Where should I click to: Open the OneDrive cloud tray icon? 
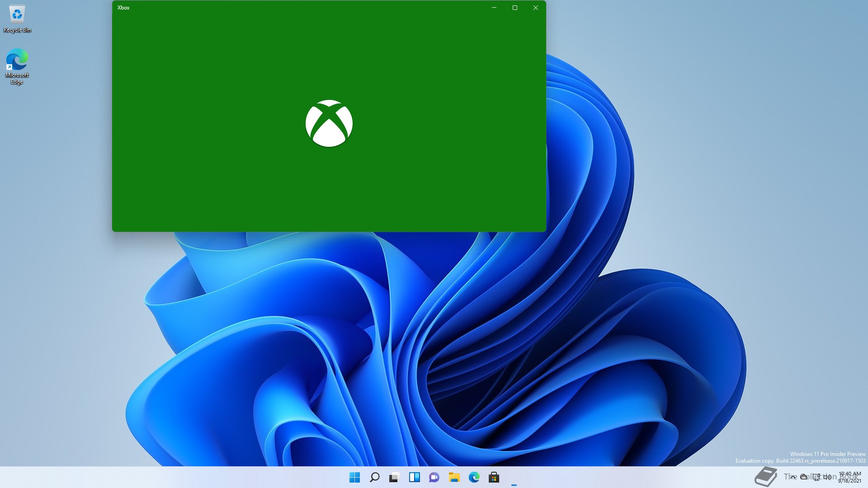804,477
